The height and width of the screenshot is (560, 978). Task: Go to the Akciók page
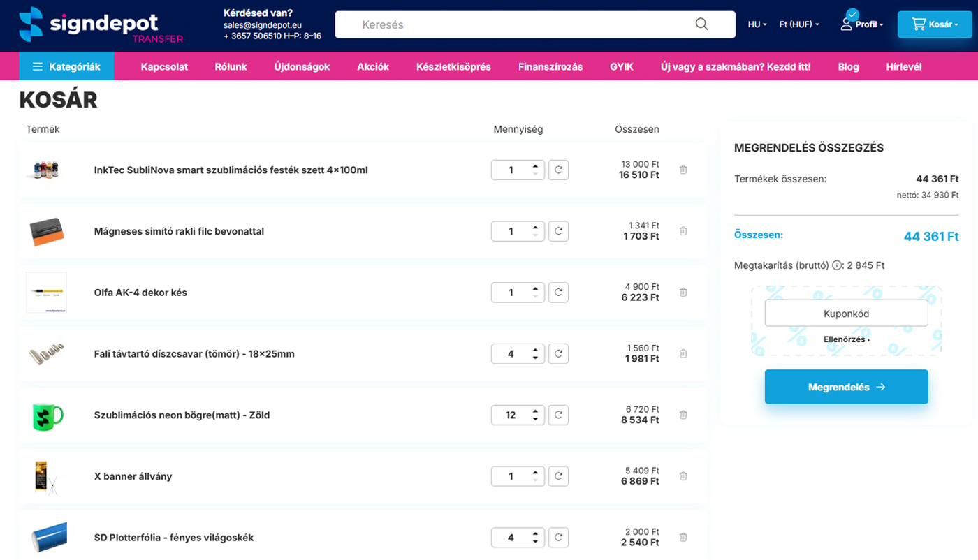[373, 67]
